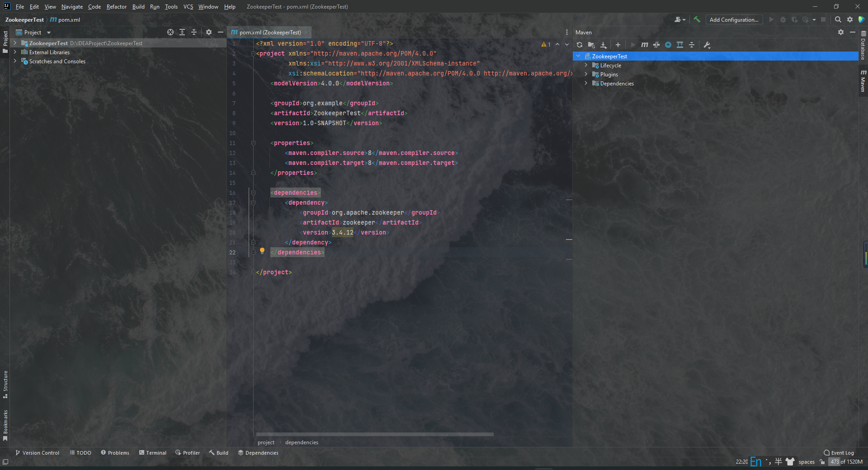Open Code With Me user dropdown
The image size is (868, 470).
[680, 19]
